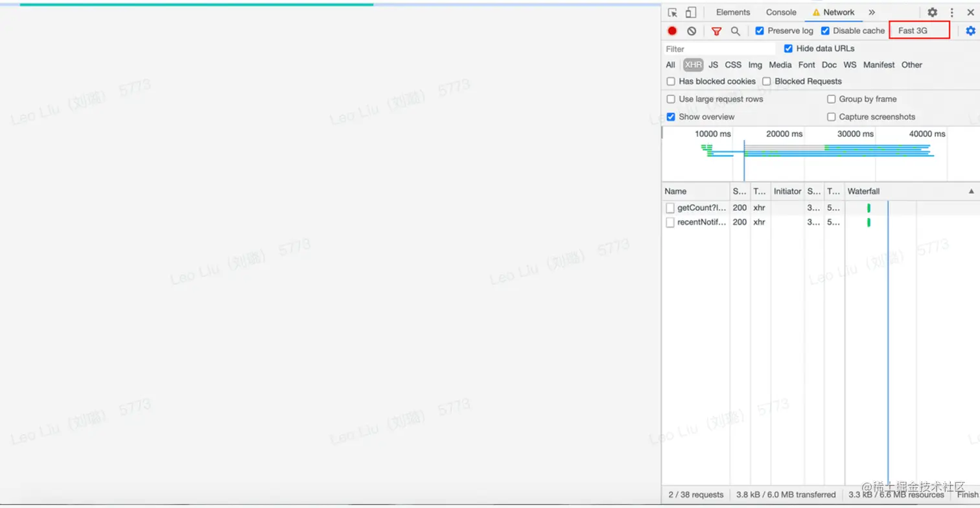Click the recentNotif waterfall green bar
Screen dimensions: 980x508
point(869,222)
